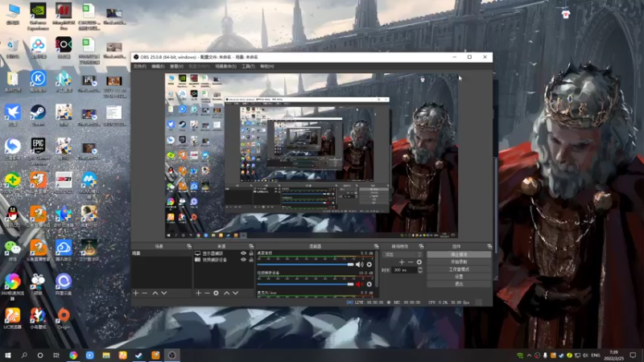644x362 pixels.
Task: Click the Exit button in Controls panel
Action: (x=459, y=284)
